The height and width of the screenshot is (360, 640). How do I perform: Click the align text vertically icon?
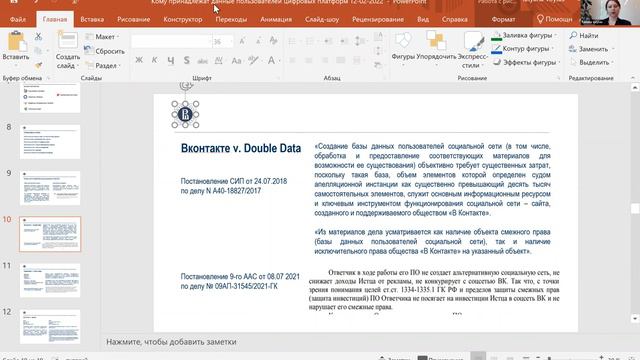(378, 51)
